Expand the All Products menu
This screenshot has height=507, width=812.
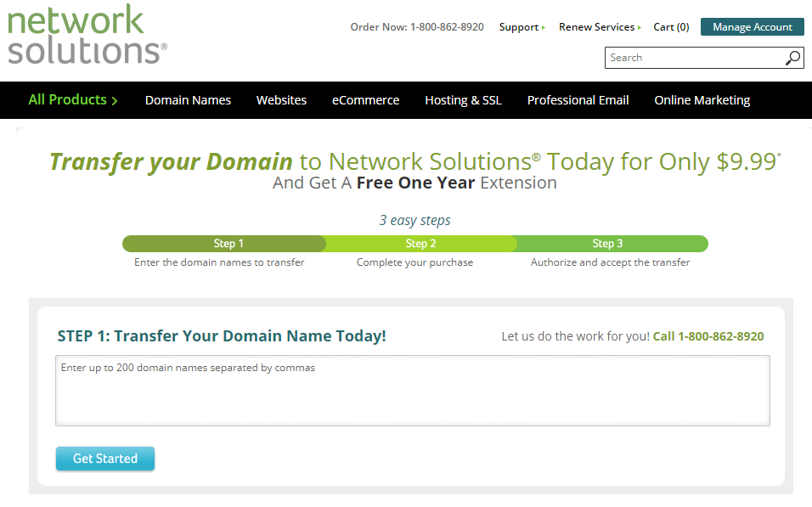(x=73, y=100)
